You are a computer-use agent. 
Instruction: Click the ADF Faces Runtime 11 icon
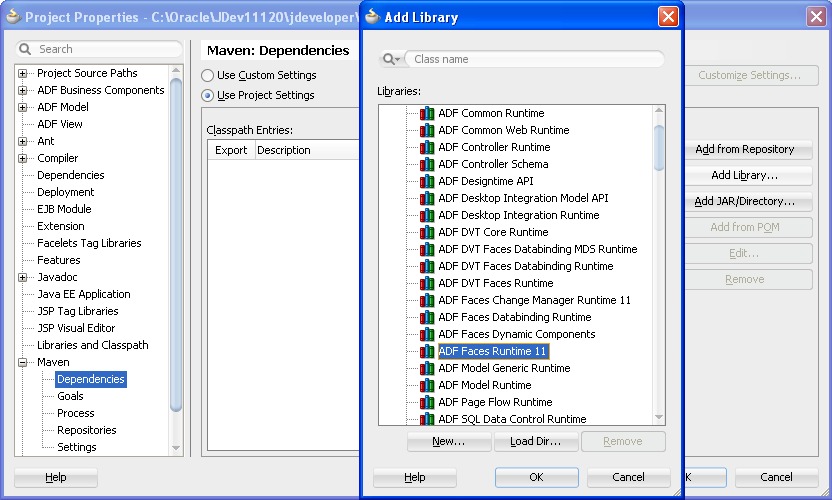tap(427, 351)
